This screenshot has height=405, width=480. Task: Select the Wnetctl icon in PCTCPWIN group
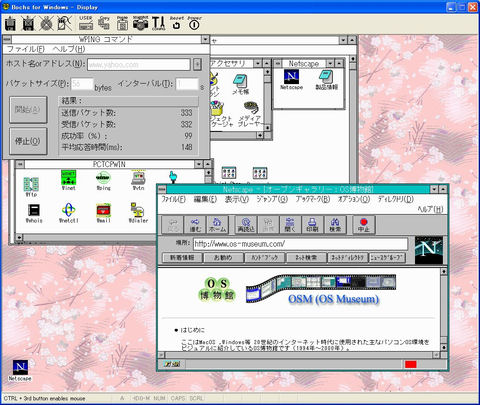69,213
